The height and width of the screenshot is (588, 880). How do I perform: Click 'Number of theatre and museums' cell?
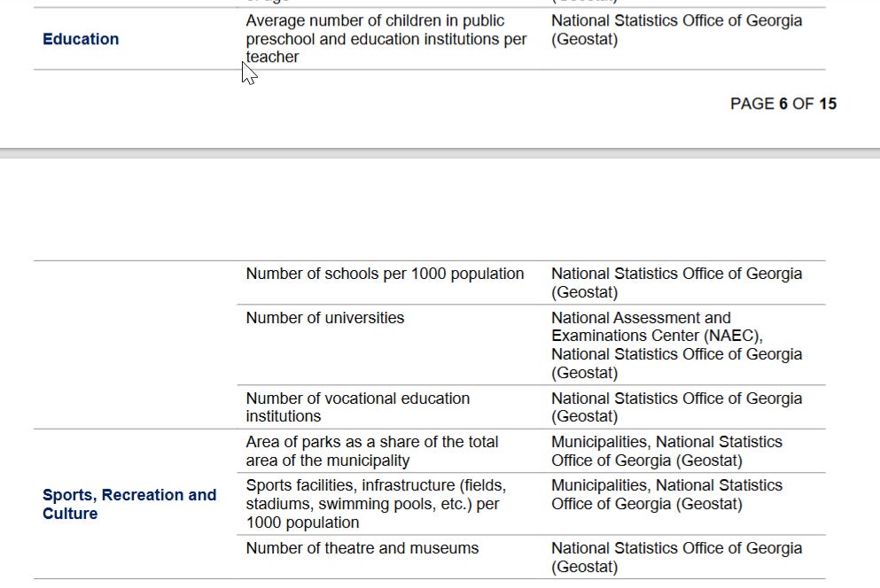click(x=362, y=548)
